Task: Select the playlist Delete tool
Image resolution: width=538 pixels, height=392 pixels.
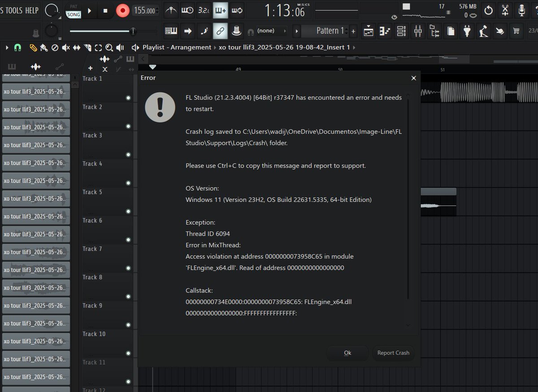Action: pyautogui.click(x=55, y=47)
